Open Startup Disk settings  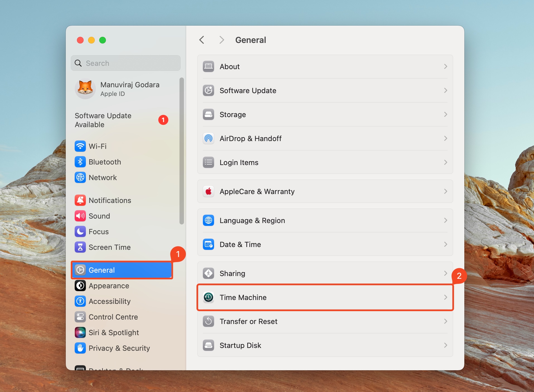325,345
